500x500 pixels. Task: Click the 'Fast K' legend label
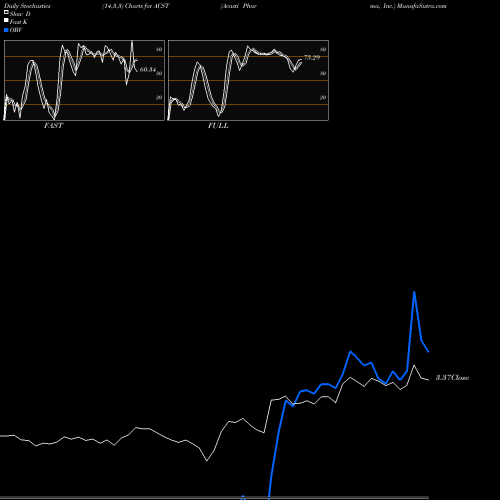click(19, 22)
